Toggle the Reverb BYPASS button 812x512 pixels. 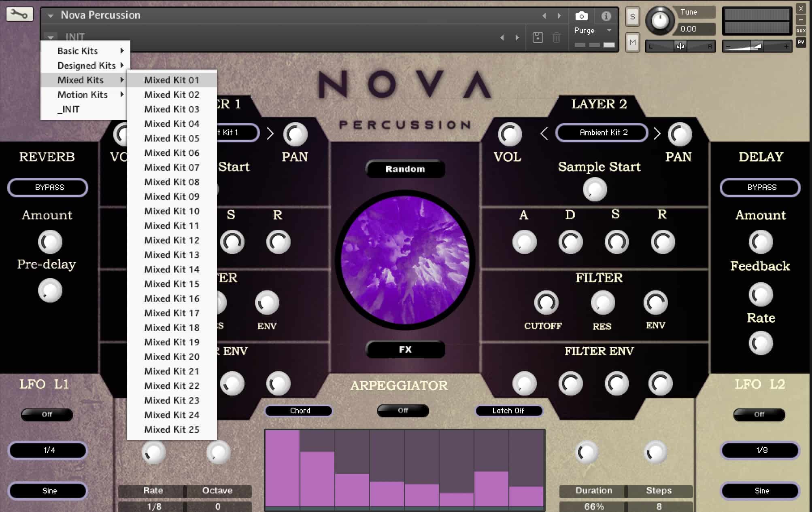coord(48,188)
